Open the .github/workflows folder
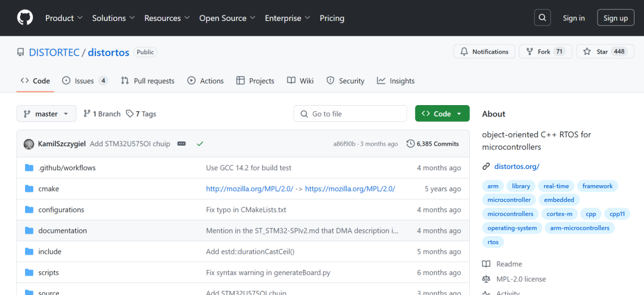 67,168
